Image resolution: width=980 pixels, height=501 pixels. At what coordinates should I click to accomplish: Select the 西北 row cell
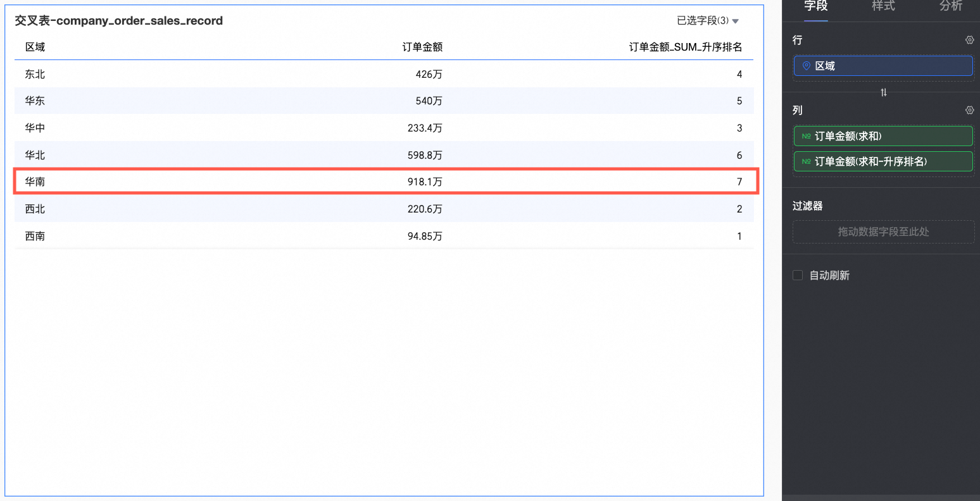[35, 209]
